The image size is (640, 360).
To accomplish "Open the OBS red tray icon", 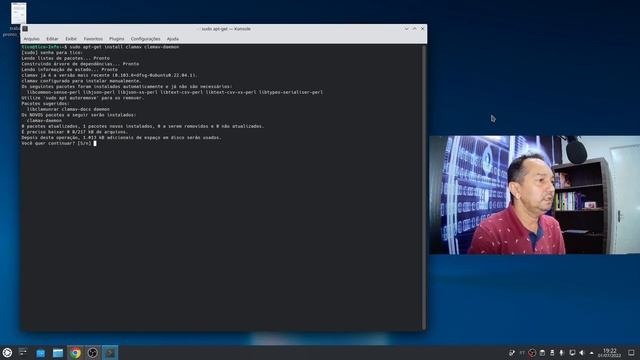I will [x=532, y=353].
